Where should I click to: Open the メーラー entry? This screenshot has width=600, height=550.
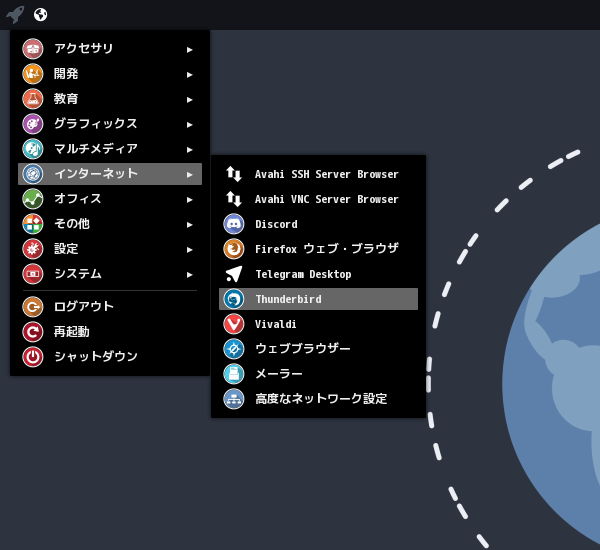click(x=318, y=374)
